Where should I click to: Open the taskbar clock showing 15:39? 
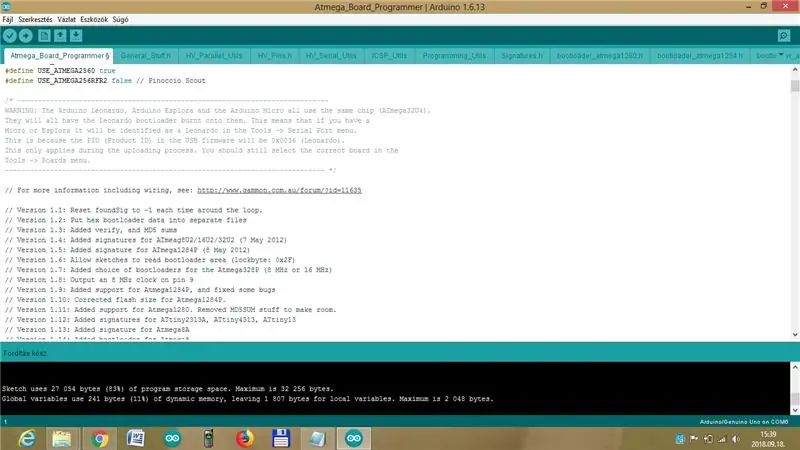768,439
